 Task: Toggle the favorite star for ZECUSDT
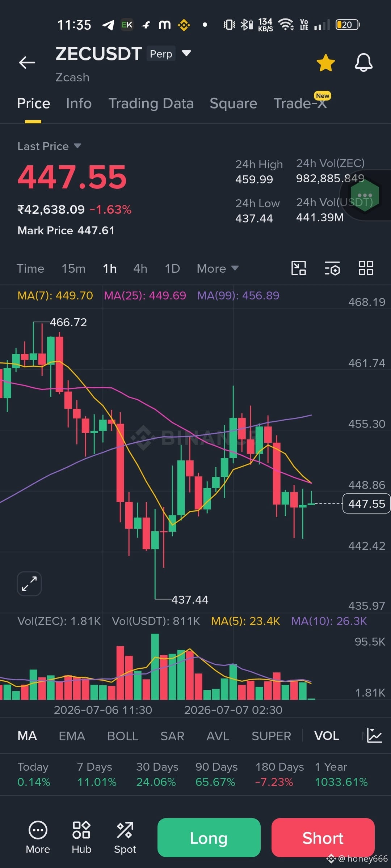click(x=325, y=63)
